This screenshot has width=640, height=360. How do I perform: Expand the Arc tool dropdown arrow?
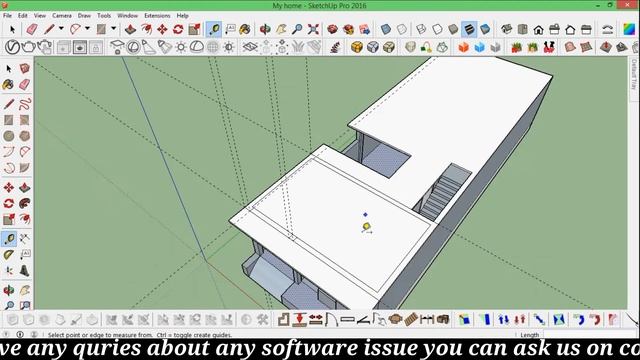[x=87, y=29]
